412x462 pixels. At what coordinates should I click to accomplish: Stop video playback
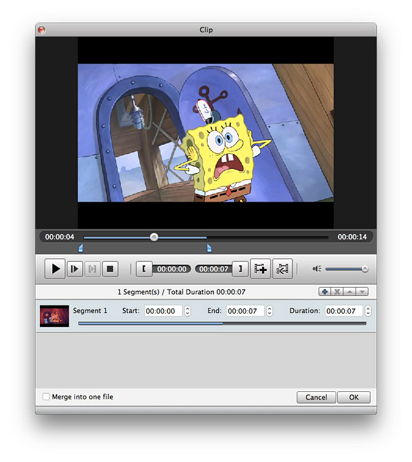pyautogui.click(x=110, y=269)
